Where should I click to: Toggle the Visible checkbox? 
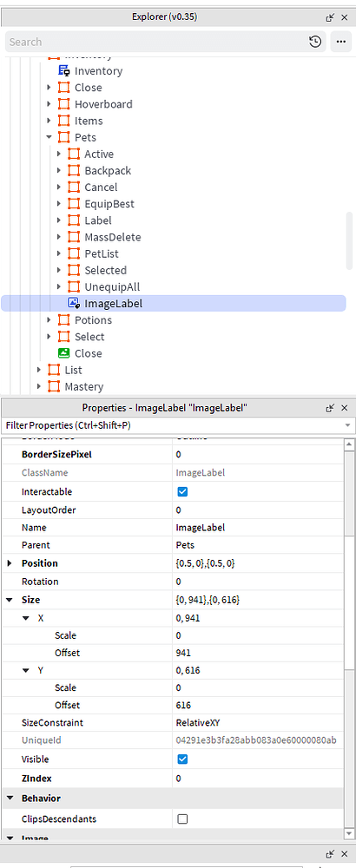coord(182,759)
